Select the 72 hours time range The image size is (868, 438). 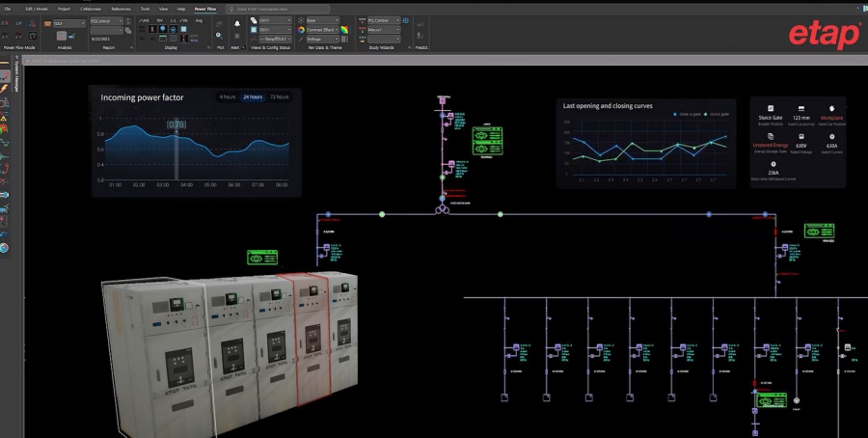click(280, 97)
